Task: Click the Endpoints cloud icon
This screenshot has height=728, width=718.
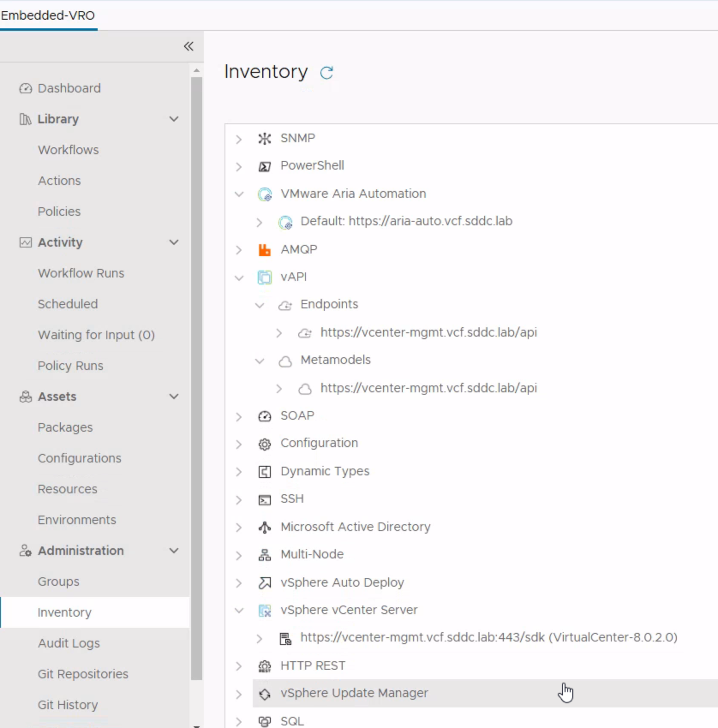Action: point(285,305)
